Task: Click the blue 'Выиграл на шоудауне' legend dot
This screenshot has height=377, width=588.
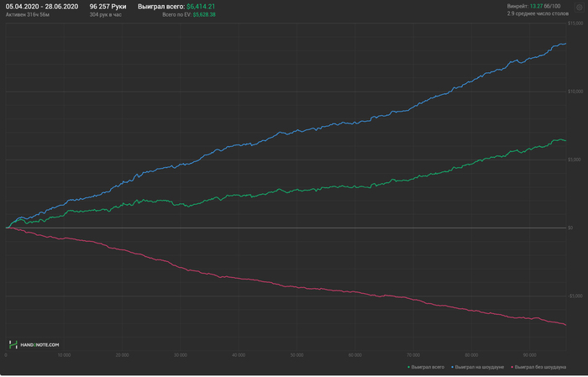Action: tap(453, 367)
